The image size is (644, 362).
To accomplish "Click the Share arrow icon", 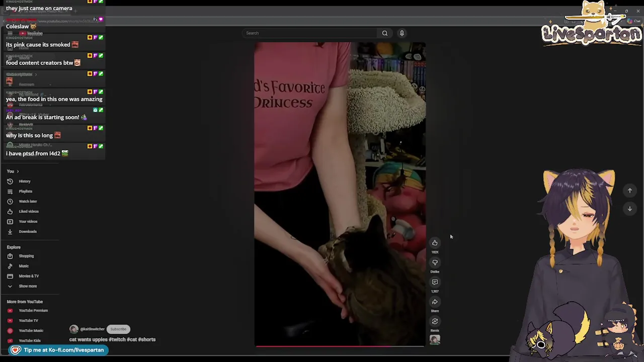I will [435, 302].
